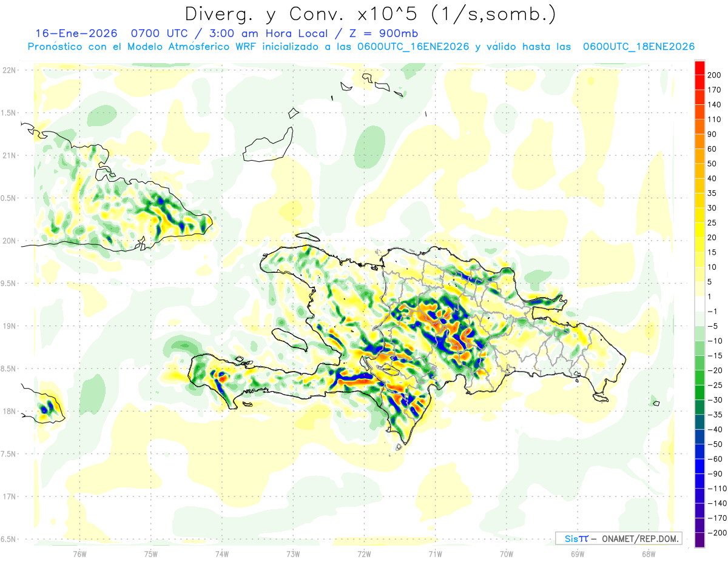
Task: Click the longitude label "71W"
Action: [x=435, y=554]
